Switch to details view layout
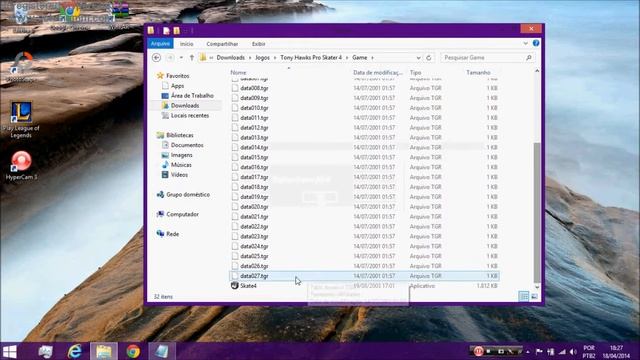Screen dimensions: 640x360 [x=524, y=296]
